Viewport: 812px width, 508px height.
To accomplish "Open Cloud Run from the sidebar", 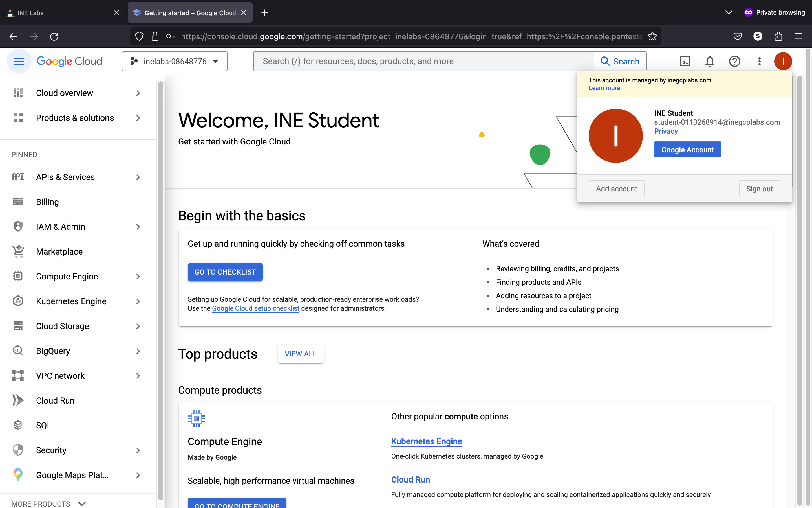I will (x=78, y=401).
